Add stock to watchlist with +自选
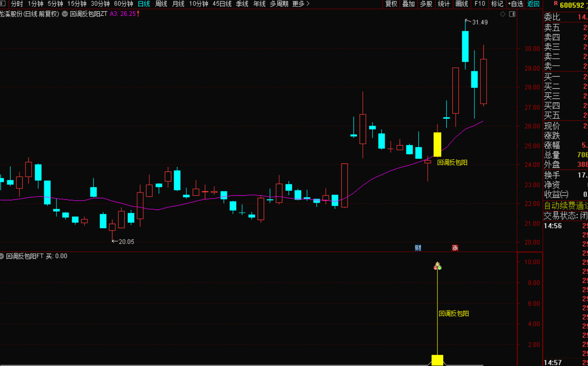 515,4
